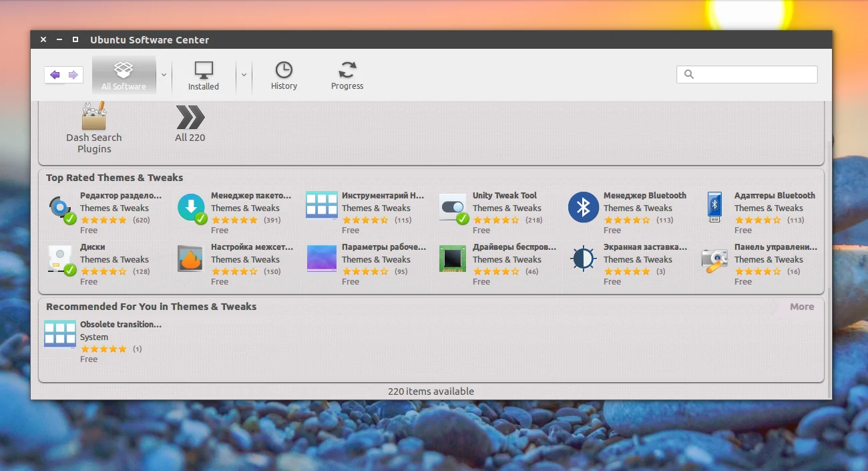
Task: Click the Редактор разделов app icon
Action: [x=62, y=208]
